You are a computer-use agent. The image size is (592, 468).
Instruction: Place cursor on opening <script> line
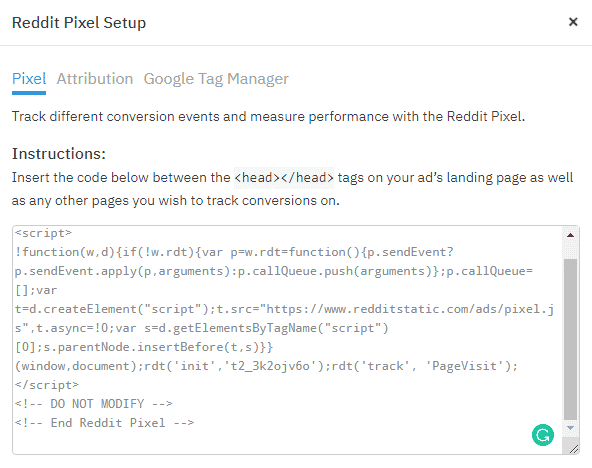coord(43,233)
